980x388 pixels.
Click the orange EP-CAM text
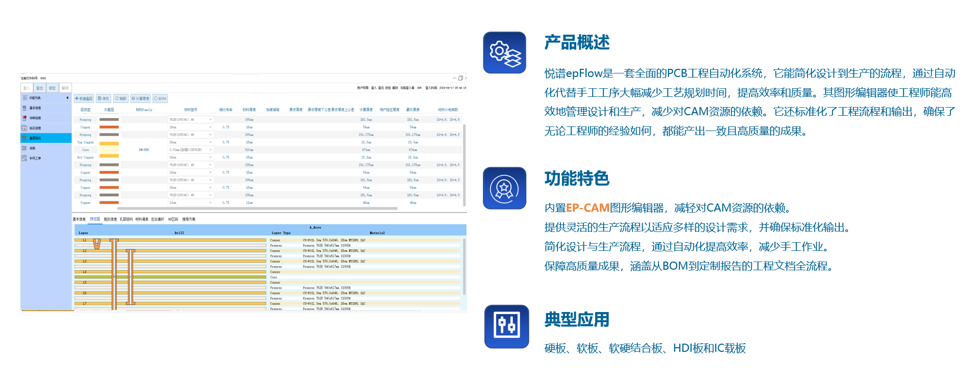[x=587, y=208]
